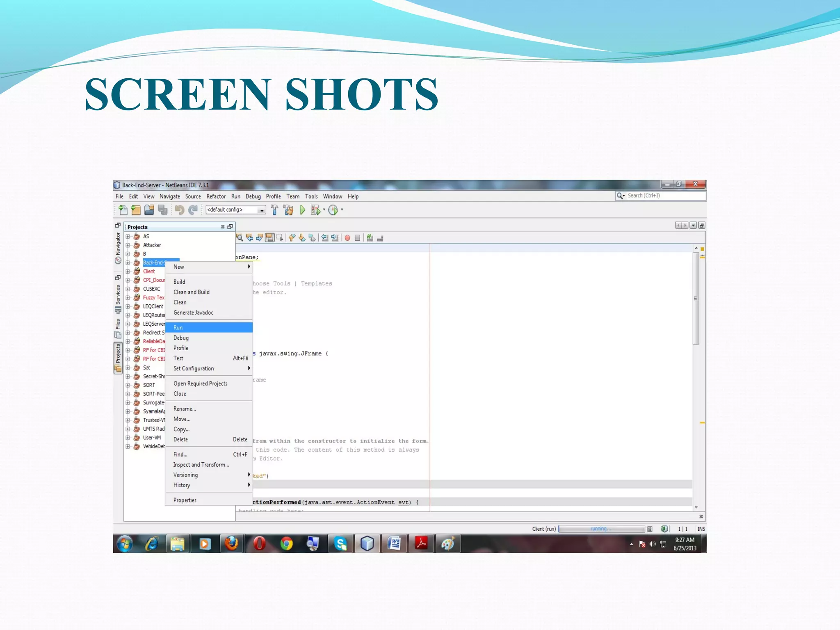
Task: Click the Search (Ctrl+I) field
Action: click(x=661, y=196)
